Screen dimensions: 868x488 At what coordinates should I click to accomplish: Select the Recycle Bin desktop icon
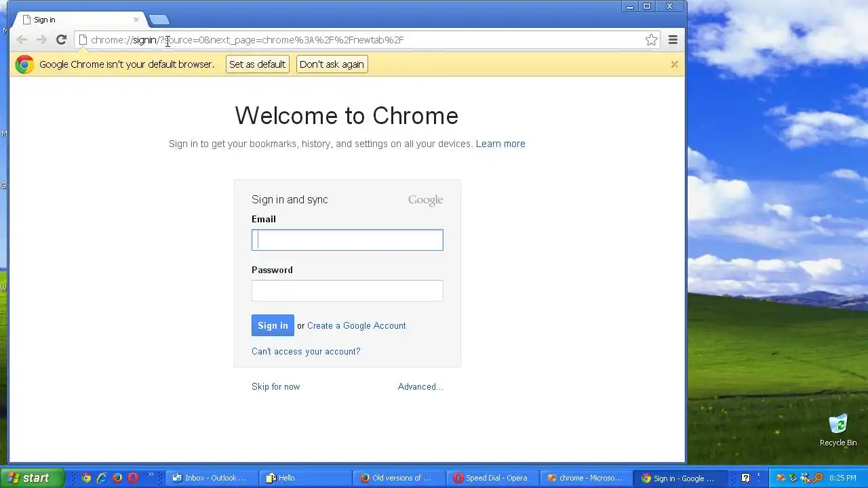tap(838, 431)
